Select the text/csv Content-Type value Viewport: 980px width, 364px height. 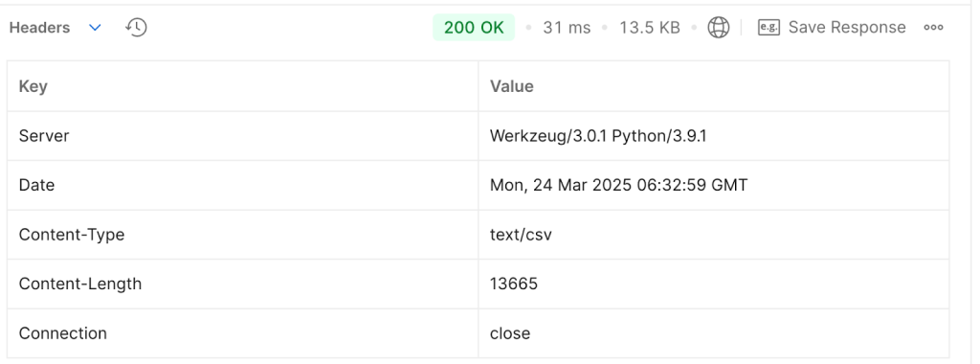tap(521, 235)
